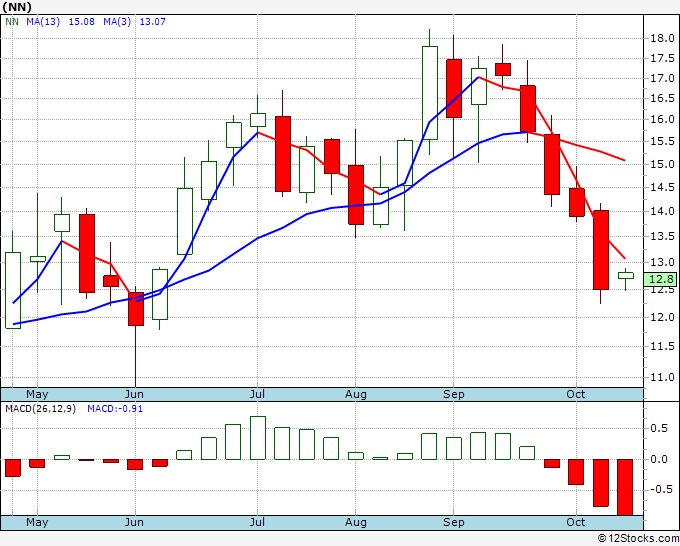The image size is (680, 546).
Task: Click the 11.5 price axis label
Action: pos(662,346)
